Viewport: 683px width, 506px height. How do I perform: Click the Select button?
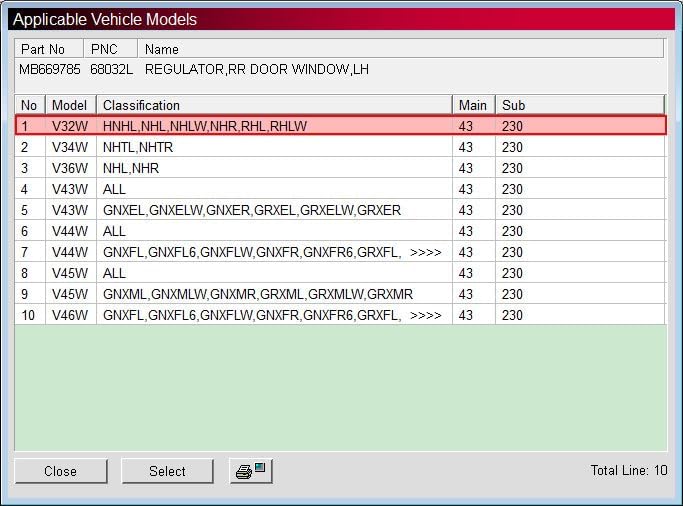(167, 471)
